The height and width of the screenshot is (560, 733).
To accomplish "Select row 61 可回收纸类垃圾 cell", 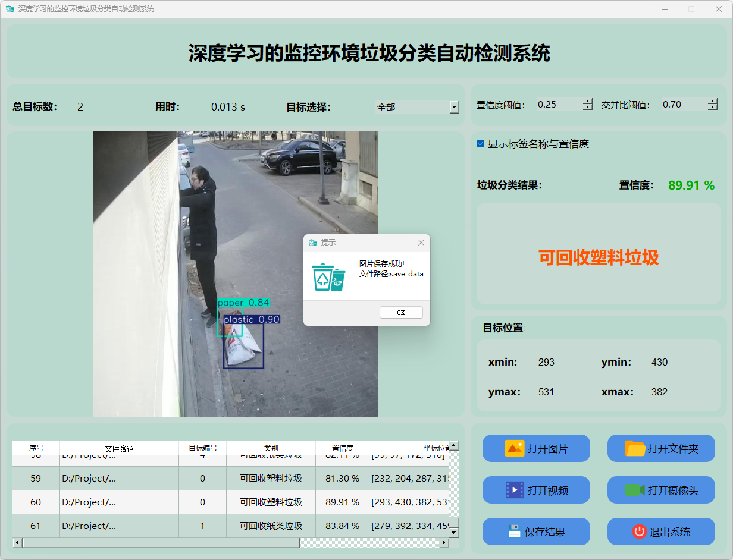I will pos(271,526).
